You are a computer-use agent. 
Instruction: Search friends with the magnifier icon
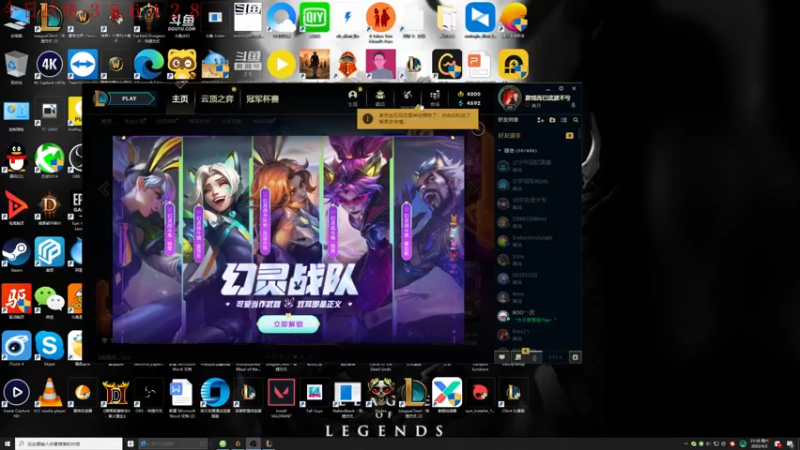coord(576,120)
